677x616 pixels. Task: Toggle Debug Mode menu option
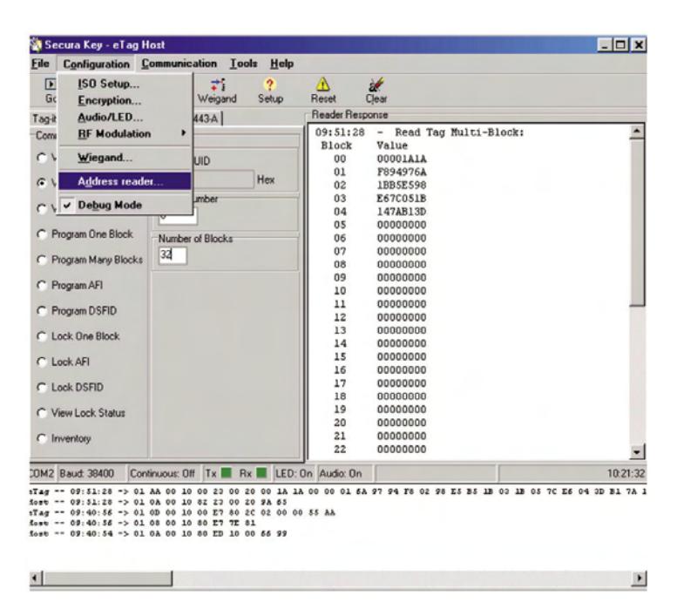pos(125,205)
